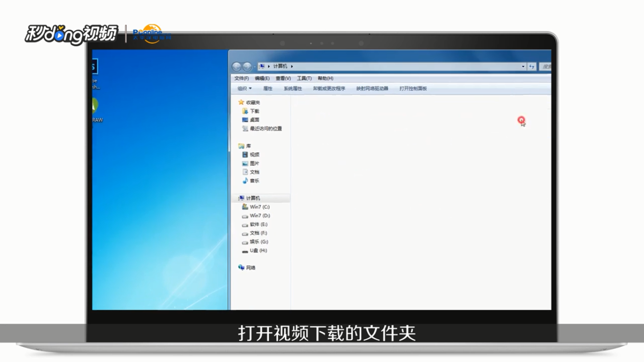Open the 文件(F) menu

point(241,78)
